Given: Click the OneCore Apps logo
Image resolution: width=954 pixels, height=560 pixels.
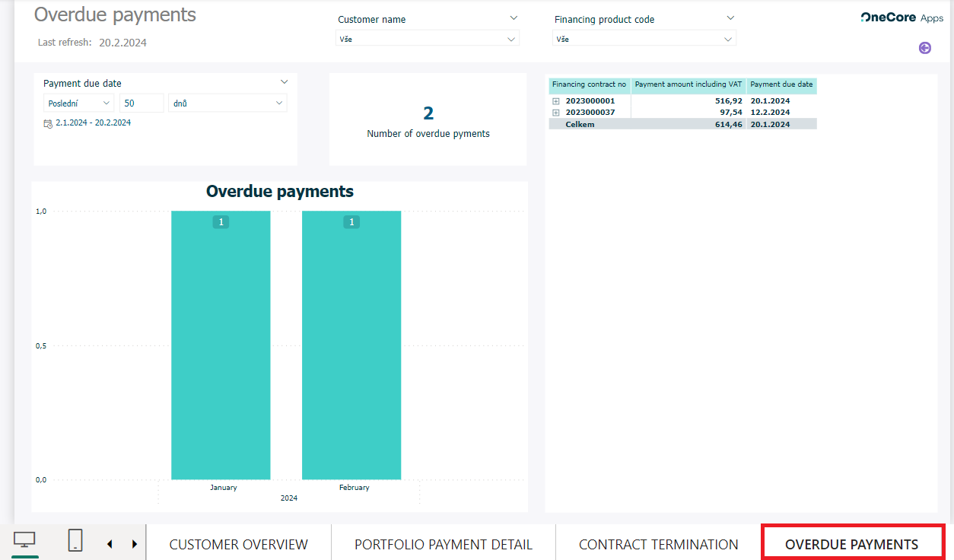Looking at the screenshot, I should (x=902, y=17).
